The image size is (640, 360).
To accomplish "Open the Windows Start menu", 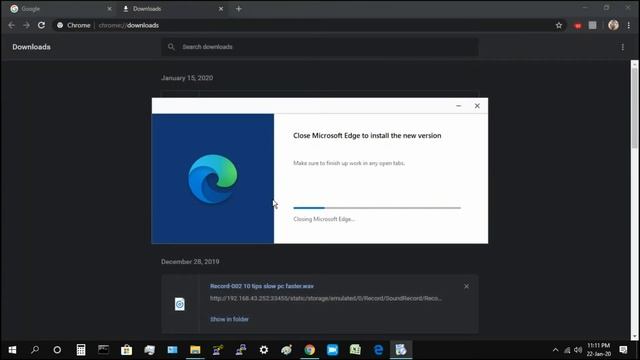I will coord(12,350).
